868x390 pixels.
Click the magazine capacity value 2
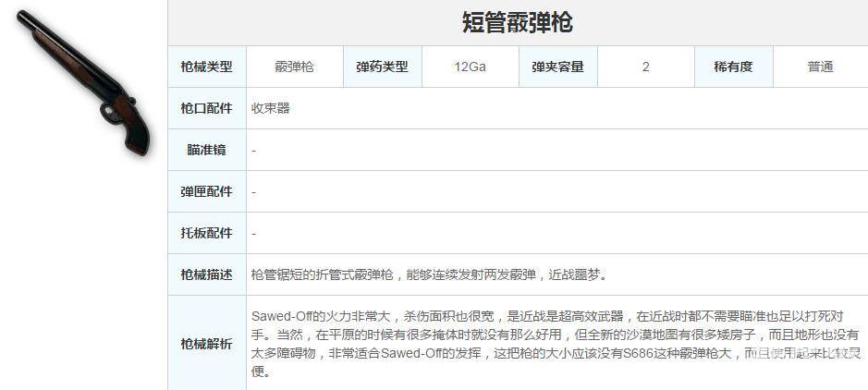(x=645, y=67)
